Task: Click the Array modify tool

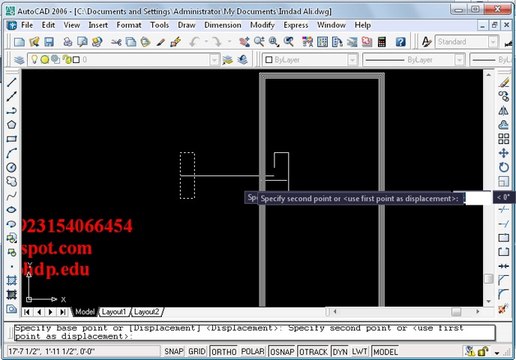Action: (x=504, y=139)
